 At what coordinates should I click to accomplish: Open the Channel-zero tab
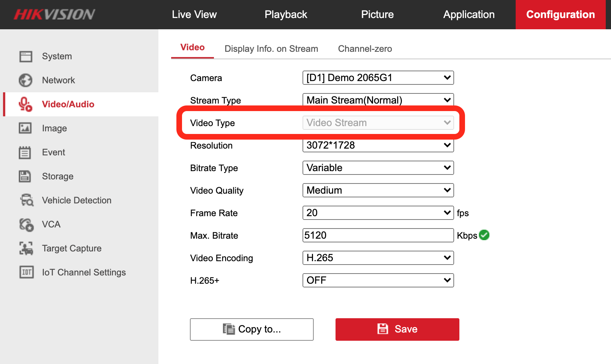click(365, 49)
